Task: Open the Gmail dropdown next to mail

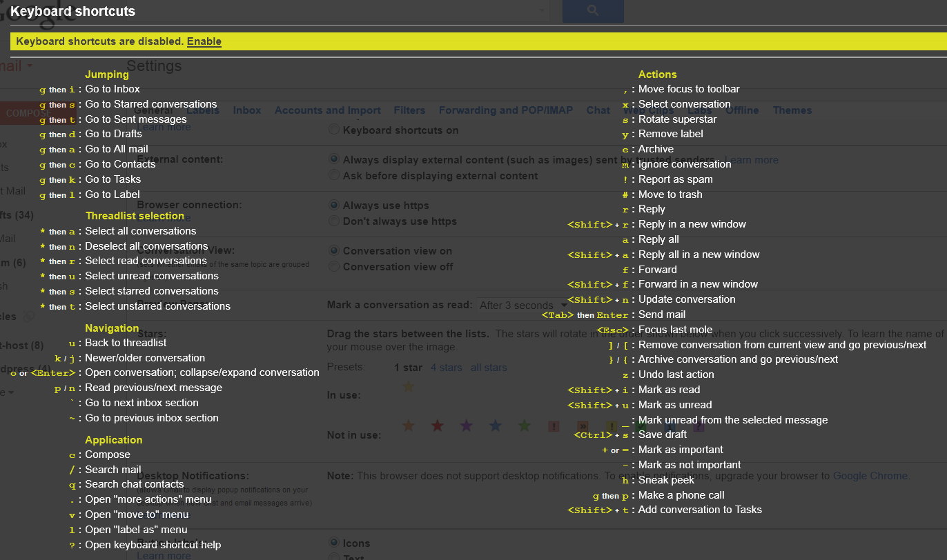Action: 30,66
